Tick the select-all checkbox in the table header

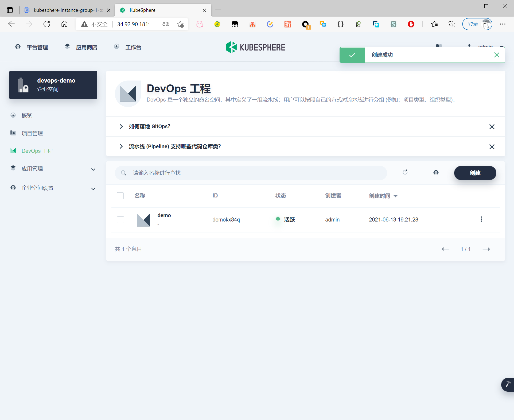coord(120,196)
